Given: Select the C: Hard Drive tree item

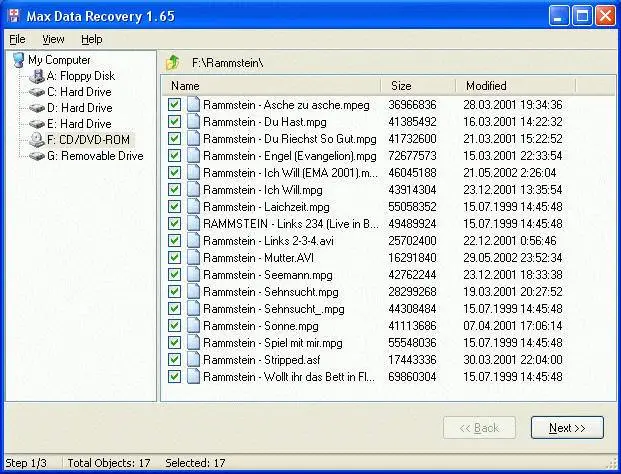Looking at the screenshot, I should (79, 92).
